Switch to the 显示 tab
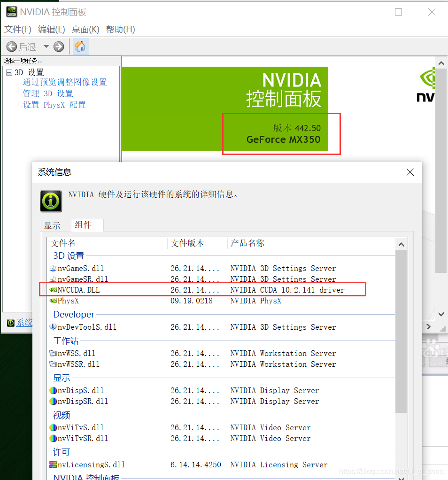Screen dimensions: 448x480 (52, 225)
